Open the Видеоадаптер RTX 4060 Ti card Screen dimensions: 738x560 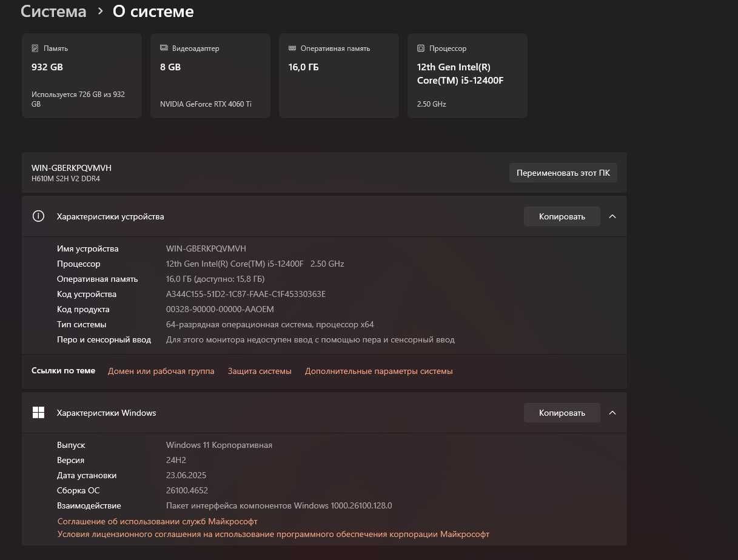click(210, 76)
